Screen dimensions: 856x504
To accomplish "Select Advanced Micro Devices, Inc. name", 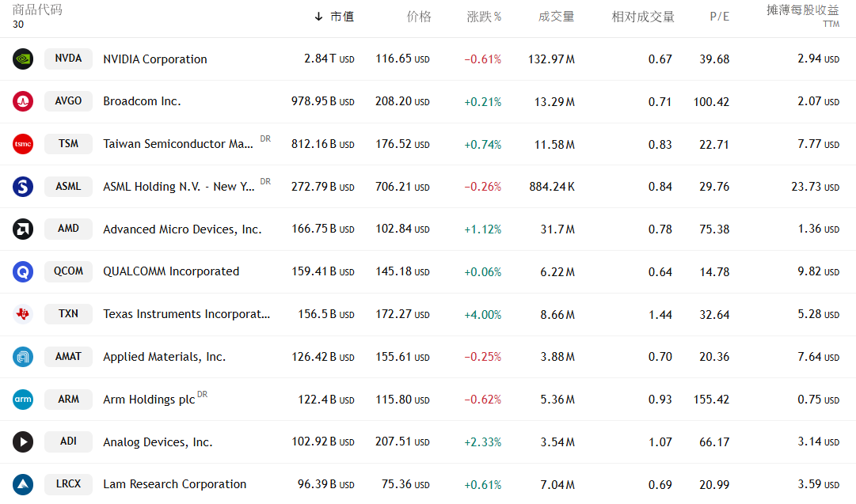I will click(182, 229).
